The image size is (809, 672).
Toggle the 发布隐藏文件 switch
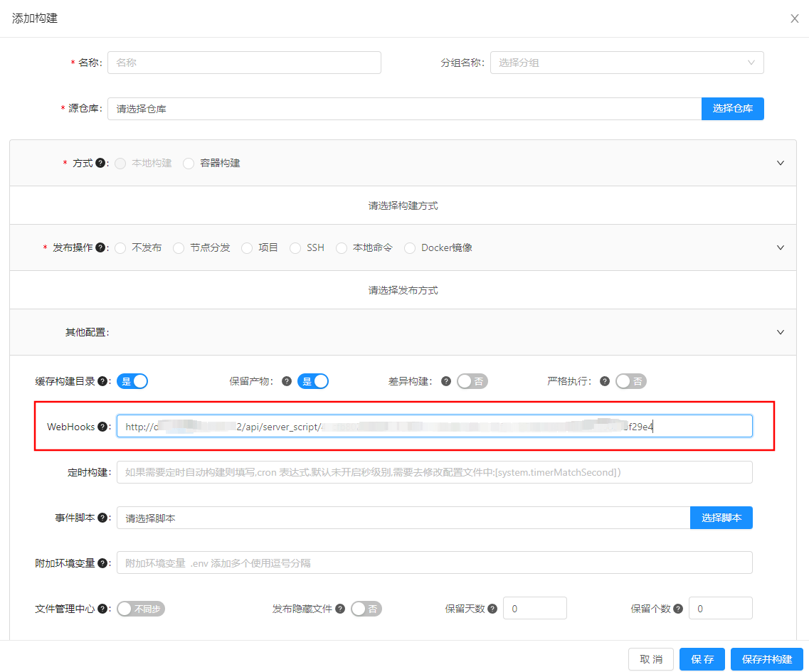pos(366,609)
